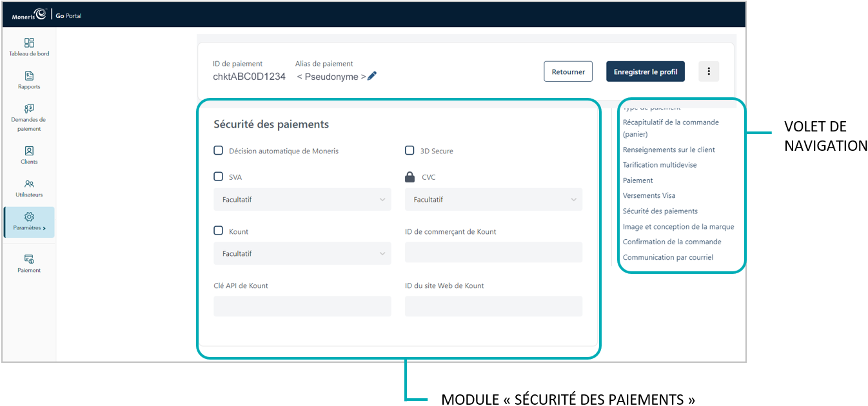
Task: Click the < Pseudonyme > alias text
Action: tap(331, 77)
